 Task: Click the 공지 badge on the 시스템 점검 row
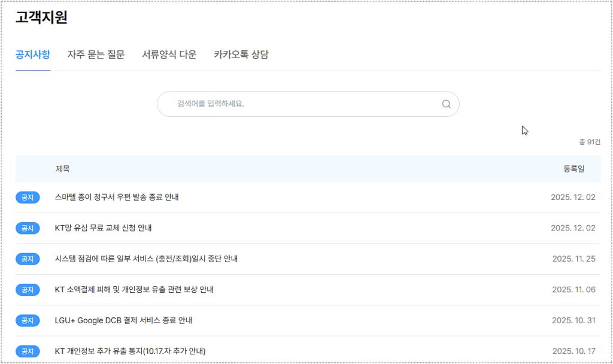(28, 259)
